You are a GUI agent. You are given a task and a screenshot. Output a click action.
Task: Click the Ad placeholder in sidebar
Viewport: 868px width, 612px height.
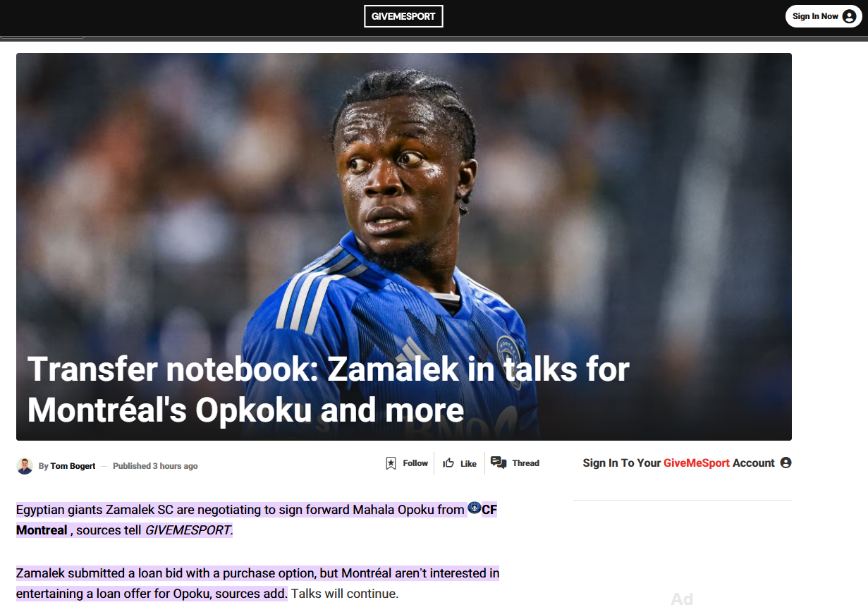(x=682, y=599)
